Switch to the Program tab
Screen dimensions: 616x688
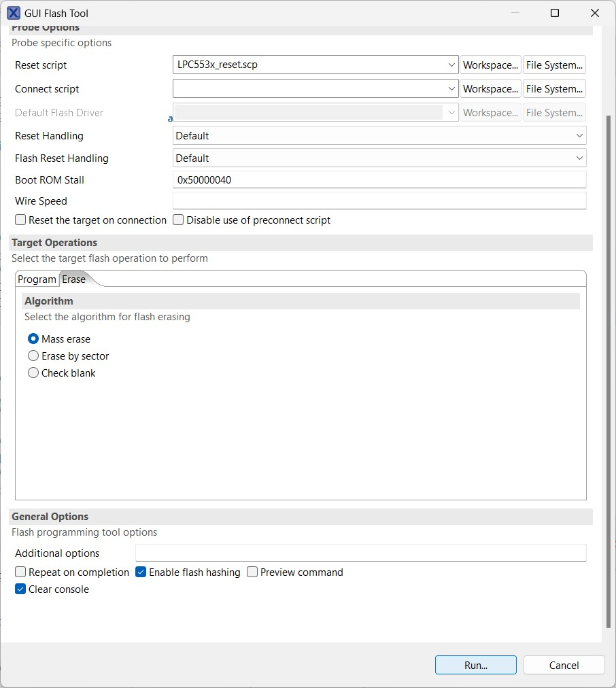pos(37,279)
